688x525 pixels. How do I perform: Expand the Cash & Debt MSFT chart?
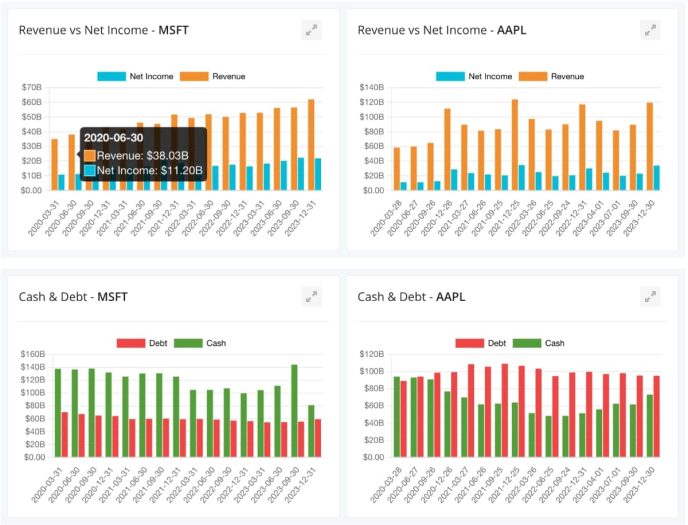point(312,297)
